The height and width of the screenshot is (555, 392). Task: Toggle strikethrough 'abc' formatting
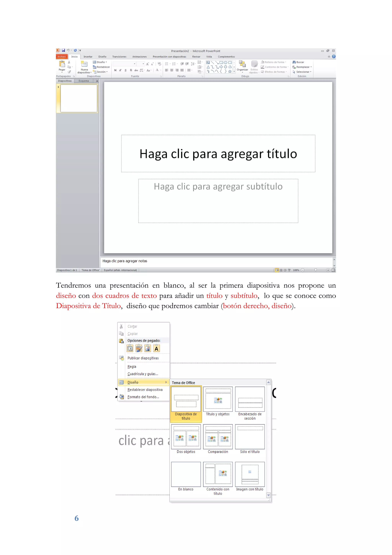point(136,70)
